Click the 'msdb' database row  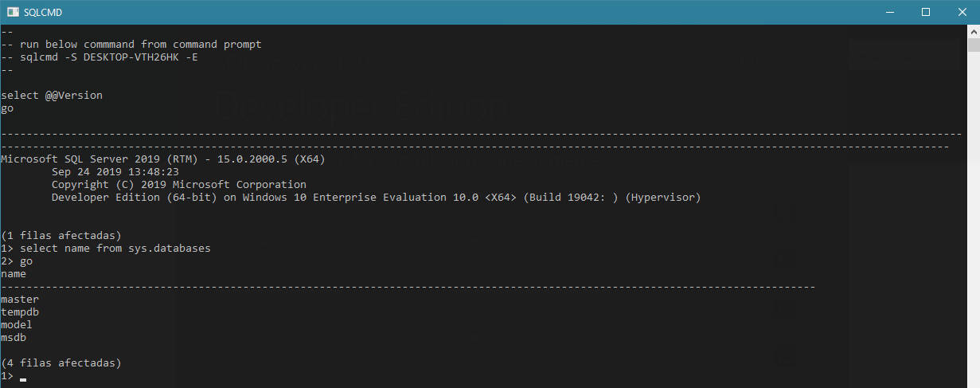pyautogui.click(x=14, y=338)
